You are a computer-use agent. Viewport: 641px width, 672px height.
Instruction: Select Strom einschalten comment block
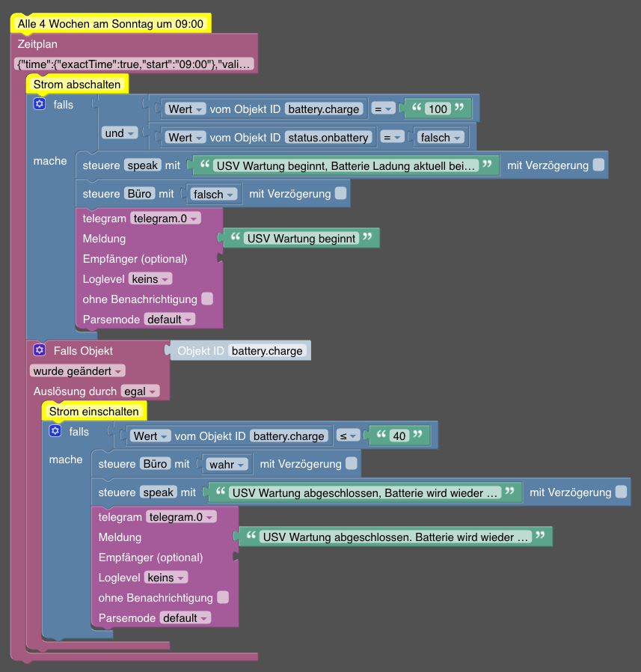93,412
